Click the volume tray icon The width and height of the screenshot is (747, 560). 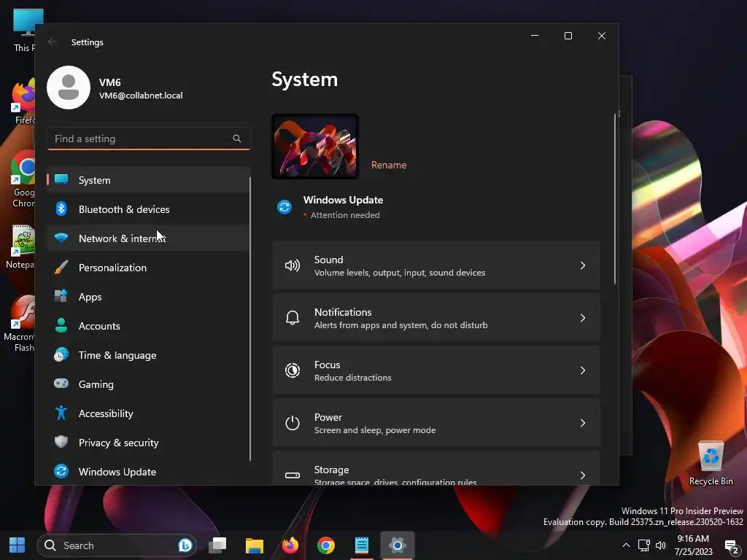pos(661,545)
